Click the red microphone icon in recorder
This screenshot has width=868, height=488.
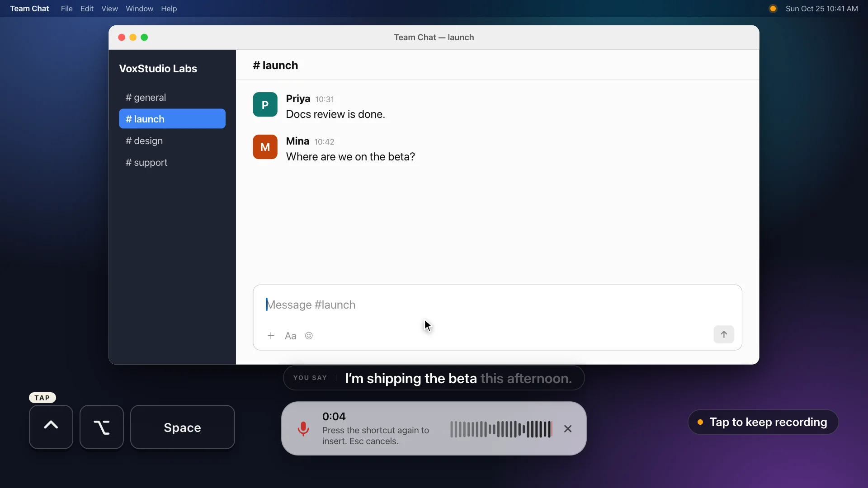(303, 428)
